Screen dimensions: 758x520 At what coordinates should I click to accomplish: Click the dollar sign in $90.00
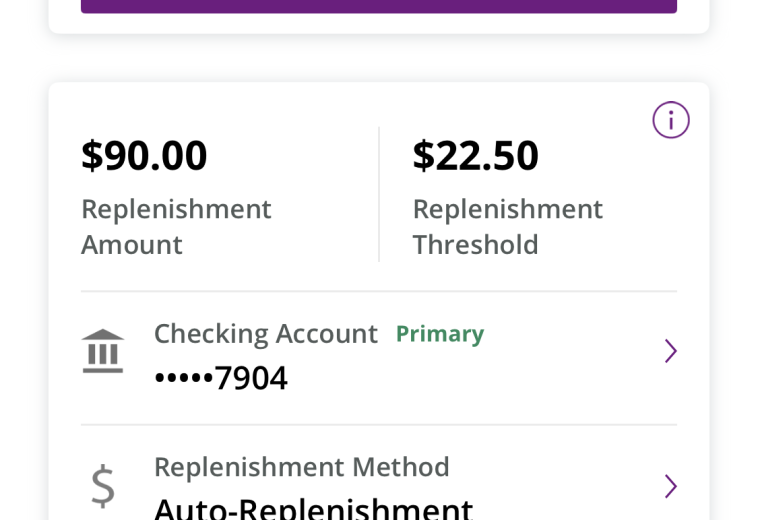[x=92, y=156]
